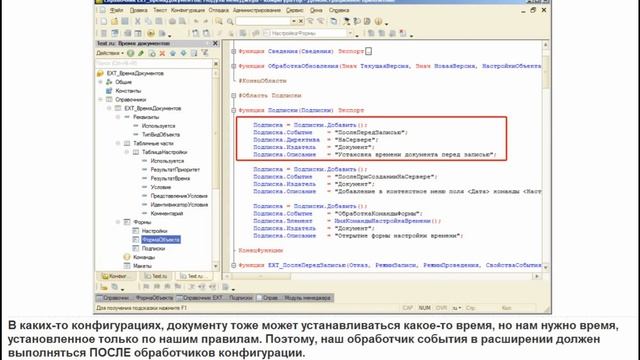Click the Move down arrow icon in configuration panel
The width and height of the screenshot is (640, 360).
tap(183, 53)
